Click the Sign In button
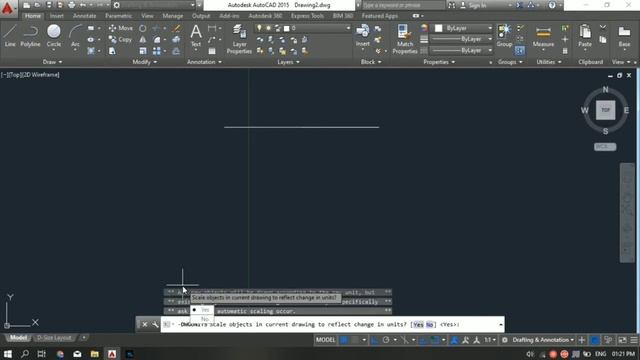Screen dimensions: 640x360 tap(473, 5)
